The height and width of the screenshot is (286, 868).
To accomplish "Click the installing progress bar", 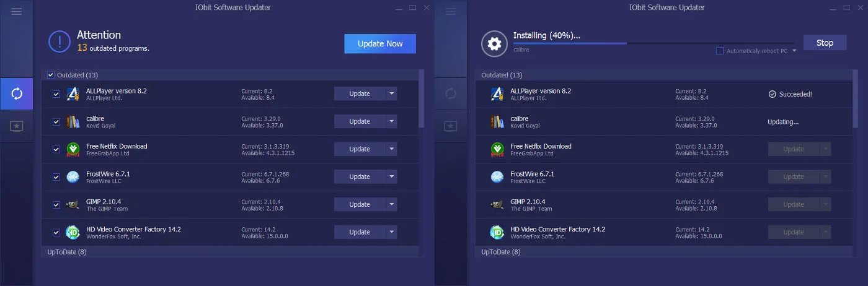I will [x=655, y=43].
